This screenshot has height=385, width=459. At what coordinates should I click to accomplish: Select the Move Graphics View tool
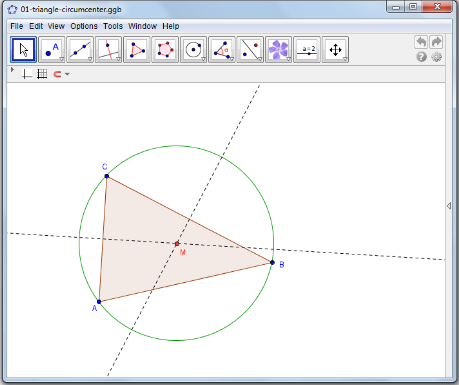[335, 50]
